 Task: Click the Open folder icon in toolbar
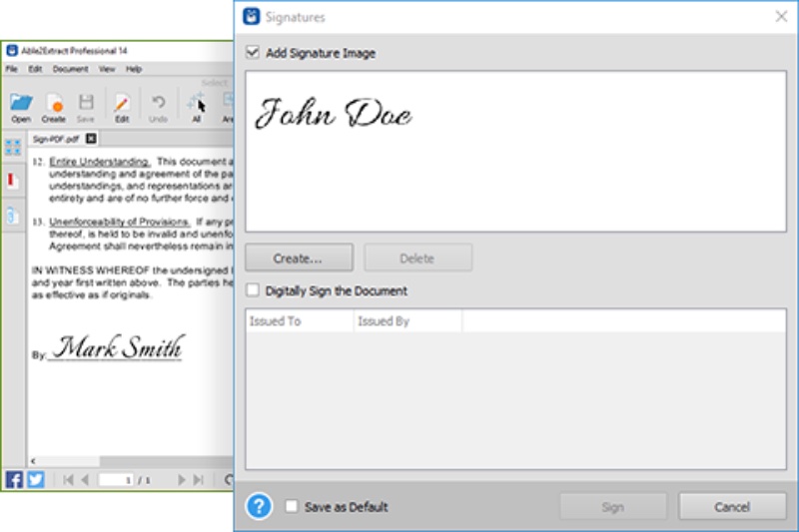21,103
